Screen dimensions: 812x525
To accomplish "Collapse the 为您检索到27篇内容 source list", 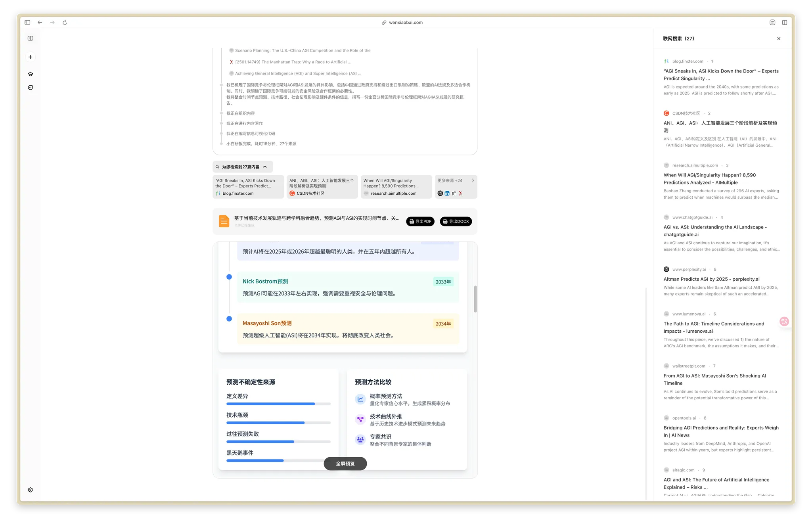I will click(x=242, y=167).
